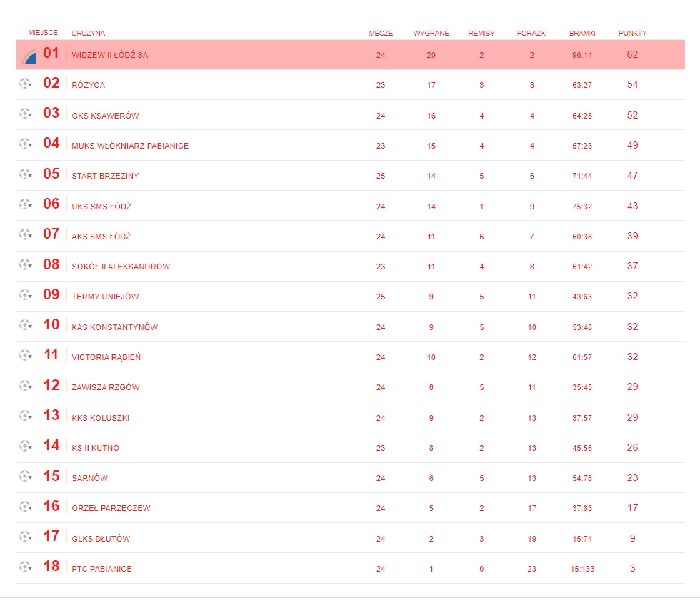
Task: Expand the dropdown arrow next to MUKS Włókniarz Pabianice
Action: 31,146
